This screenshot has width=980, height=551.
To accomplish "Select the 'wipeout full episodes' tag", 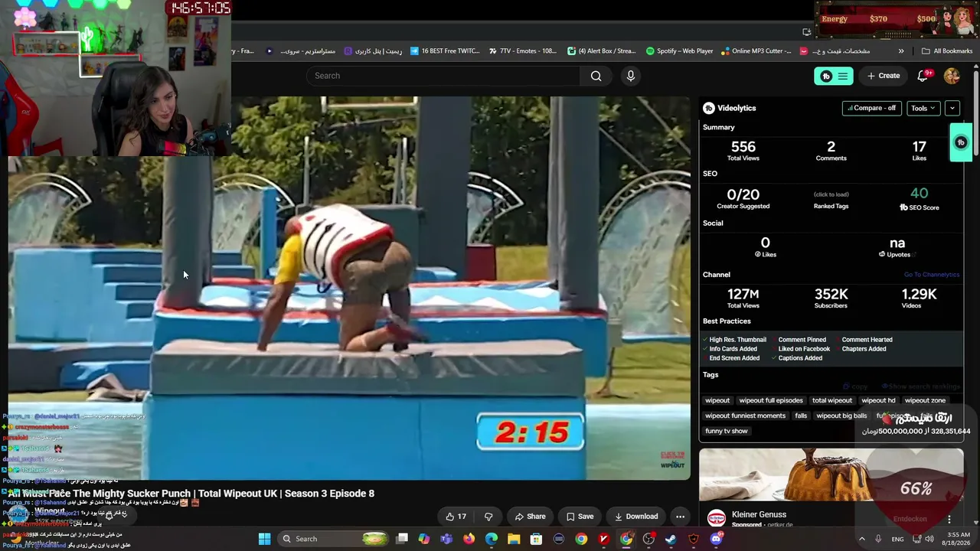I will (771, 400).
